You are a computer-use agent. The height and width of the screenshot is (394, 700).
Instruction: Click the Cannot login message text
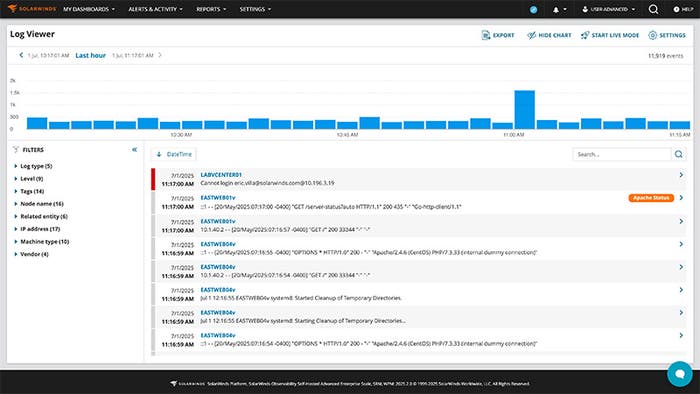click(267, 183)
